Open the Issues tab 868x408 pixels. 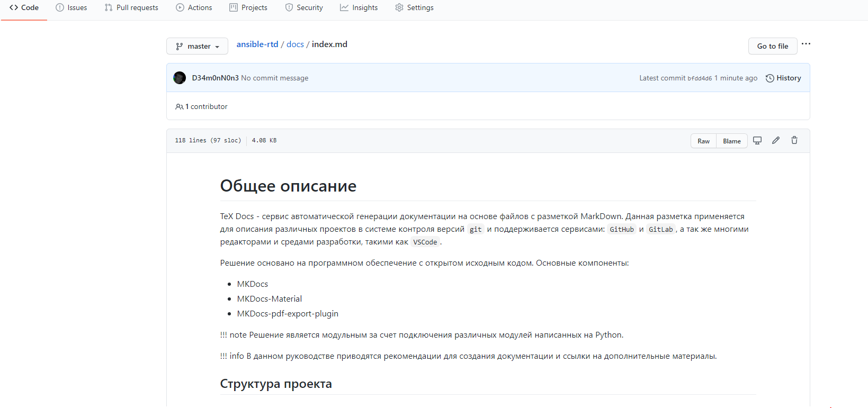pos(71,7)
